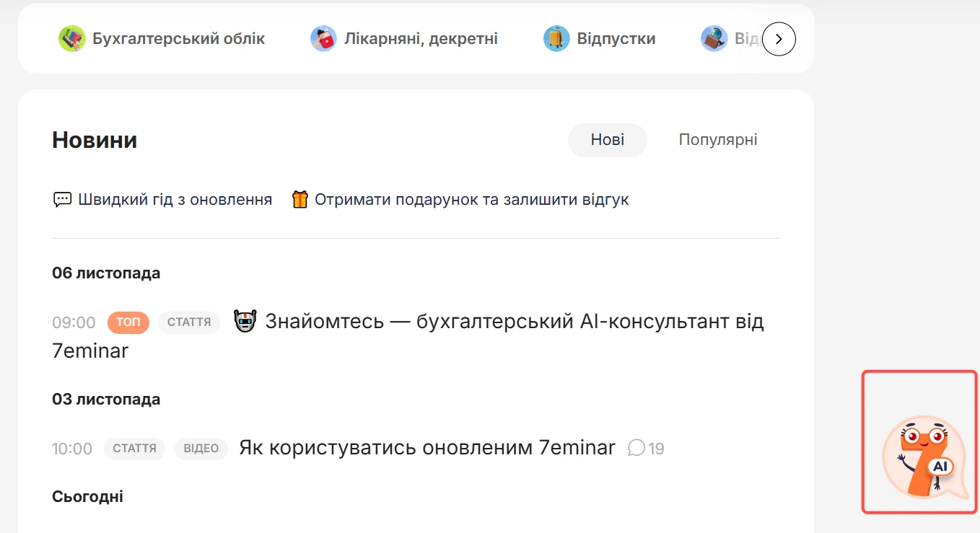
Task: Switch to the Нові tab
Action: tap(608, 140)
